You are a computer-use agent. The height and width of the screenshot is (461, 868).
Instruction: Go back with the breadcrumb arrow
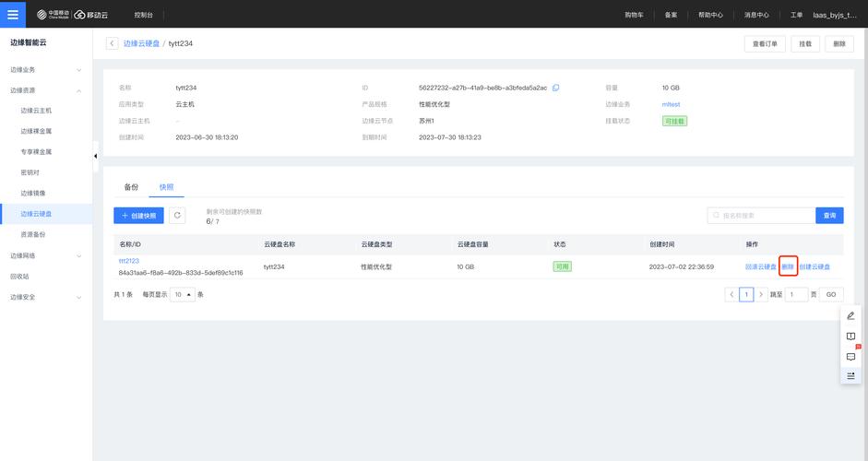[112, 43]
